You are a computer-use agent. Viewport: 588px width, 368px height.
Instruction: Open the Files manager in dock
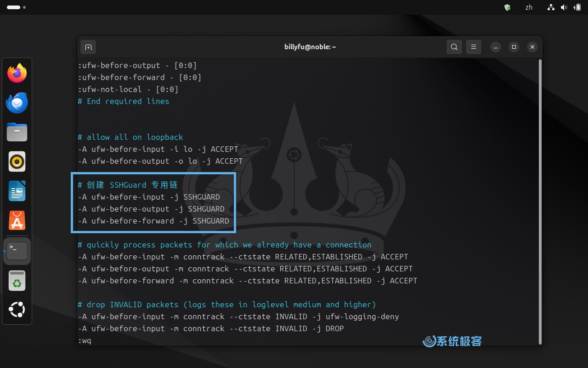click(17, 132)
